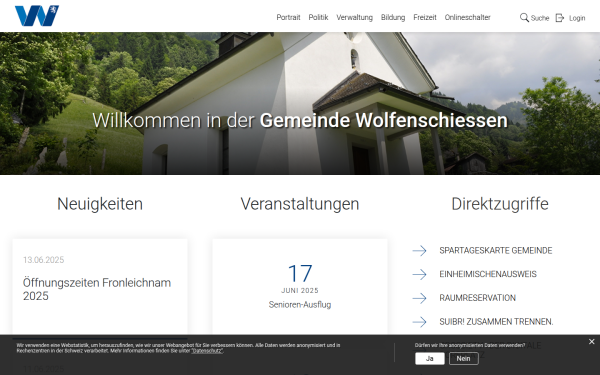Click Willkommen in der Gemeinde Wolfenschiessen

click(300, 120)
